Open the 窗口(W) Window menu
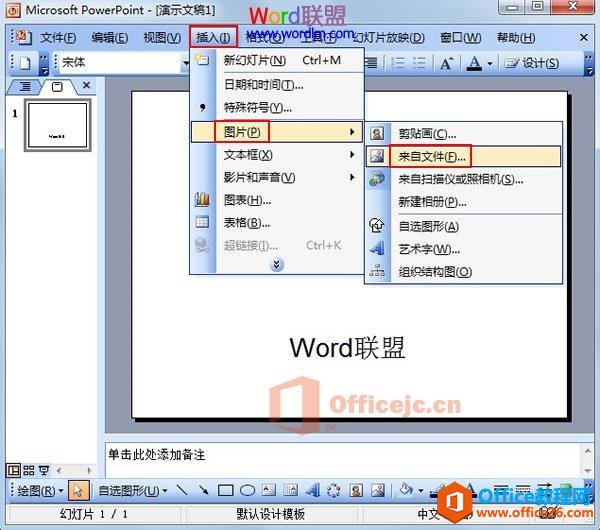This screenshot has width=600, height=530. click(460, 38)
